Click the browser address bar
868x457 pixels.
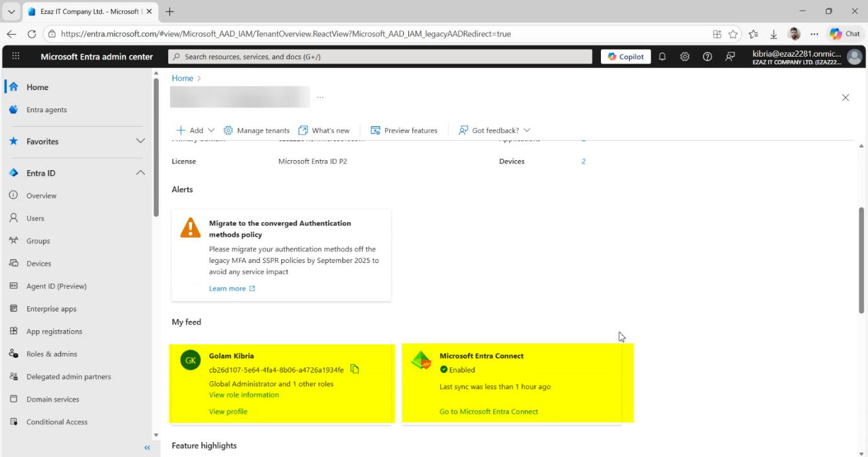click(378, 34)
